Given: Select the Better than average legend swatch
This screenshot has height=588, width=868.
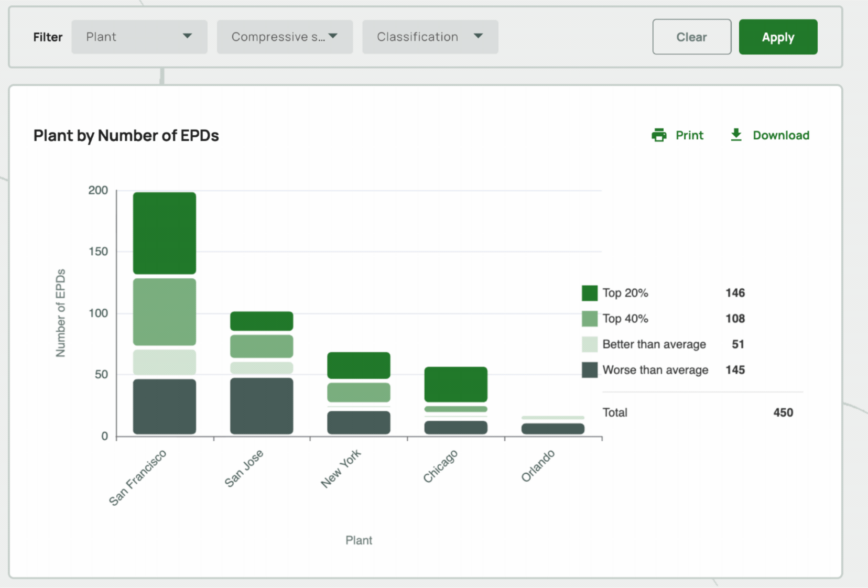Looking at the screenshot, I should point(590,344).
